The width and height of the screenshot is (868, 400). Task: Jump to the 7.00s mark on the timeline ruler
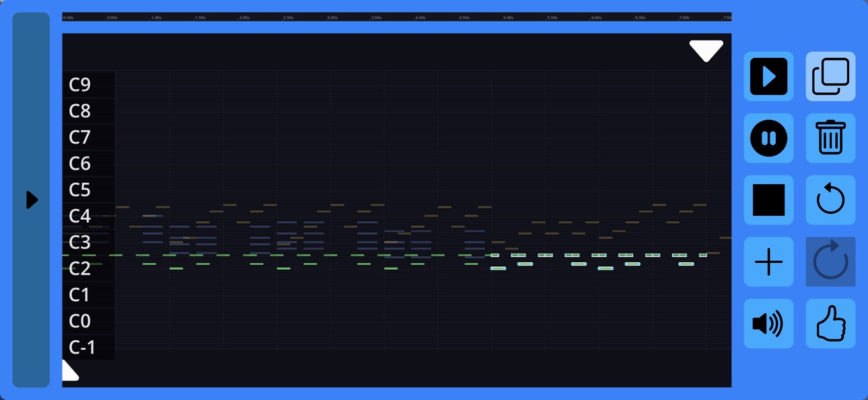(684, 17)
